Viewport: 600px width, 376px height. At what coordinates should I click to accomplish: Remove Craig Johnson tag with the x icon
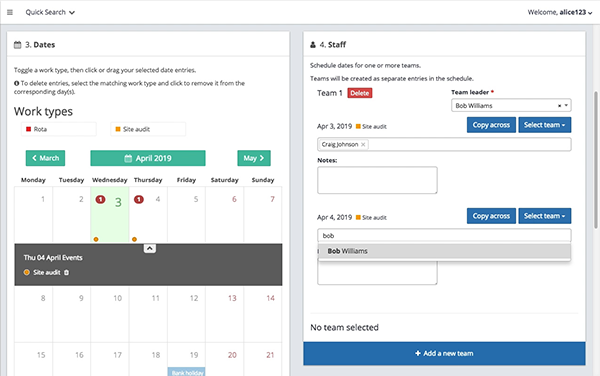(363, 144)
